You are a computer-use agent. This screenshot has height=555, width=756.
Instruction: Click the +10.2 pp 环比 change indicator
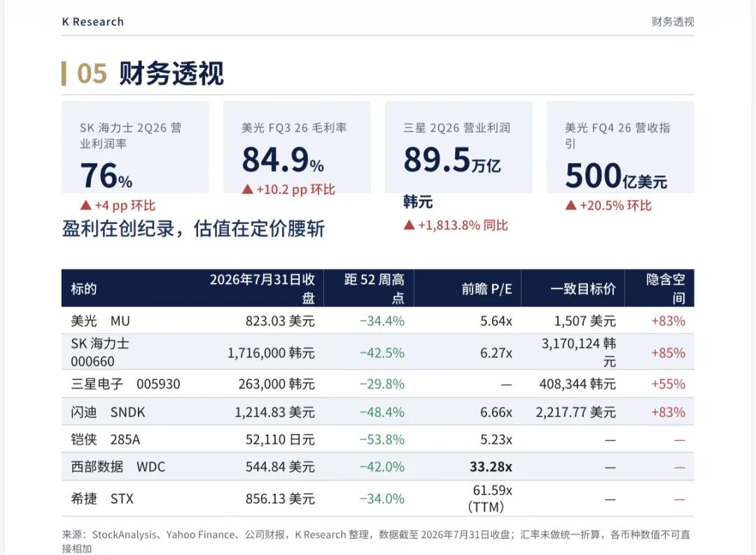click(288, 190)
